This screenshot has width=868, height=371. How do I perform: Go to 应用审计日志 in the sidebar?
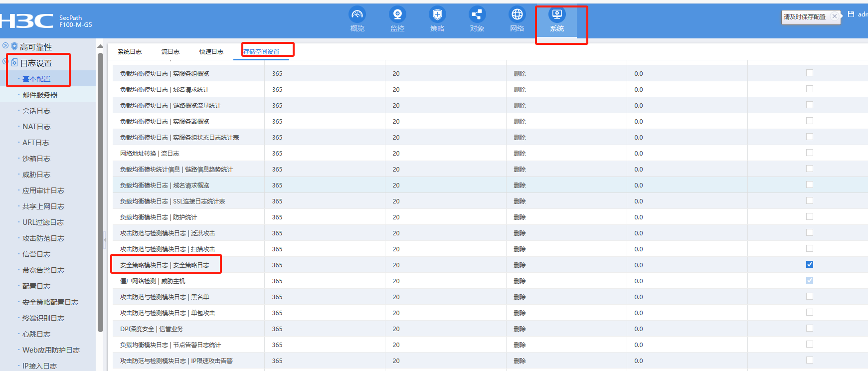point(43,190)
